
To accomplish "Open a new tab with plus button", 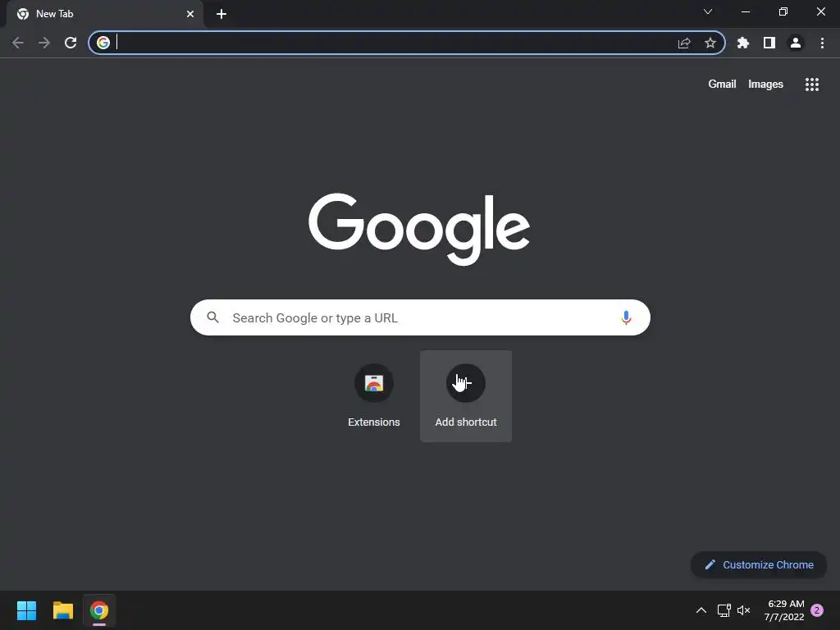I will pyautogui.click(x=221, y=14).
